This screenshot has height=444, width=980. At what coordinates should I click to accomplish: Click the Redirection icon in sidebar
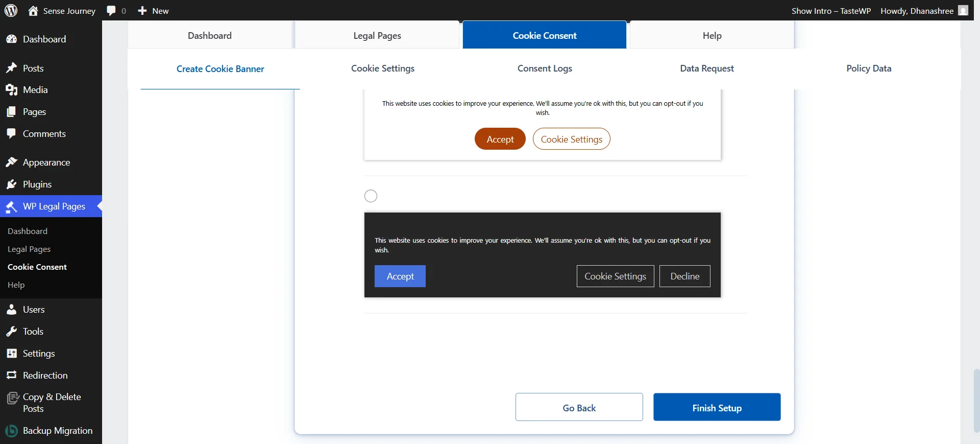tap(11, 376)
